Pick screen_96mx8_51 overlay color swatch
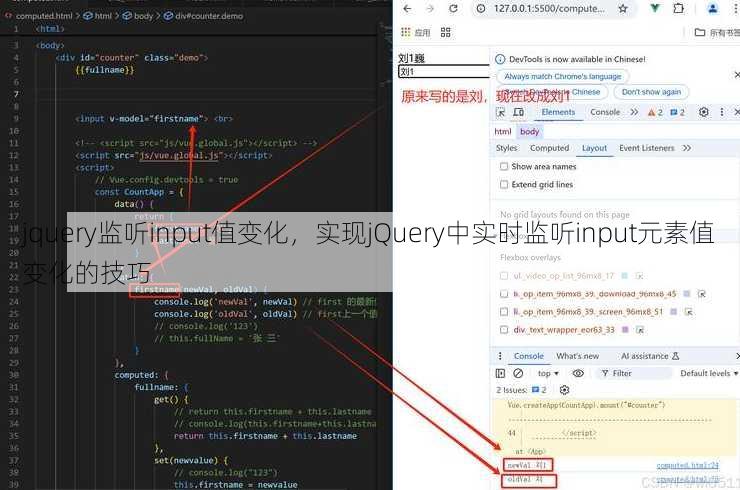The image size is (740, 490). (x=673, y=312)
